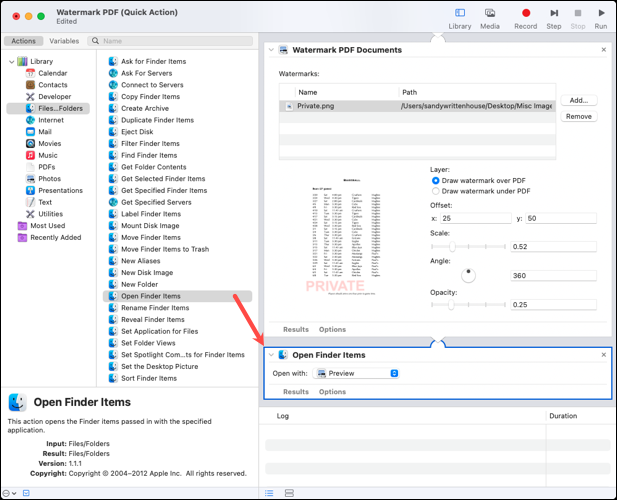Open Options of Open Finder Items

click(x=332, y=392)
